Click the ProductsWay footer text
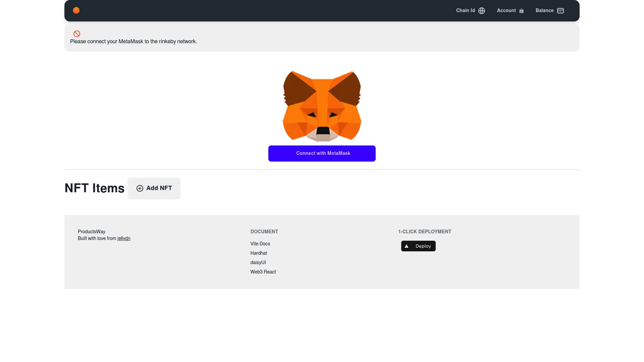 pyautogui.click(x=92, y=232)
